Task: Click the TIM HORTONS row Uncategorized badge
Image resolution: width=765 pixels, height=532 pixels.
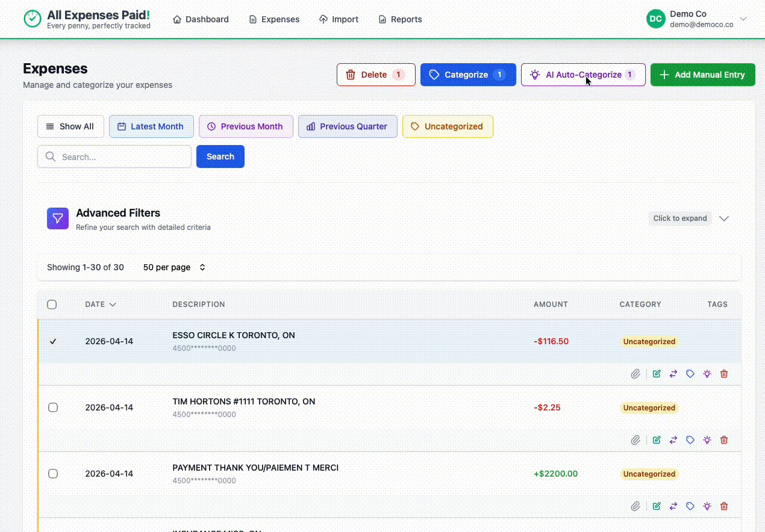Action: [x=649, y=407]
